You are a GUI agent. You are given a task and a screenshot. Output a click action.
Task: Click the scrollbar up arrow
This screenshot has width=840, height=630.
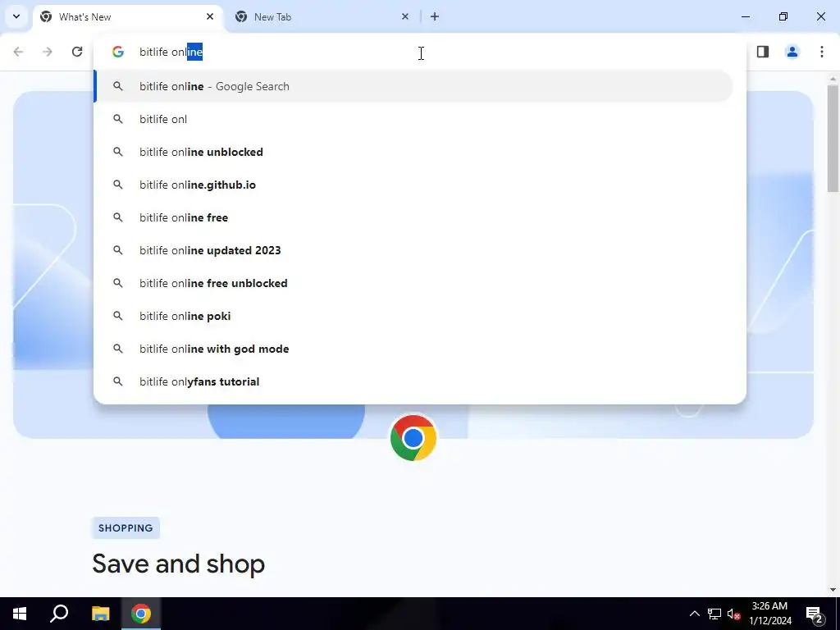[833, 79]
